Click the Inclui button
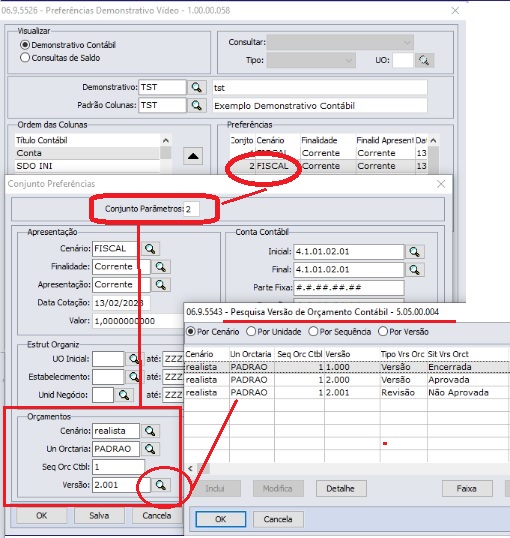The height and width of the screenshot is (538, 510). (215, 489)
